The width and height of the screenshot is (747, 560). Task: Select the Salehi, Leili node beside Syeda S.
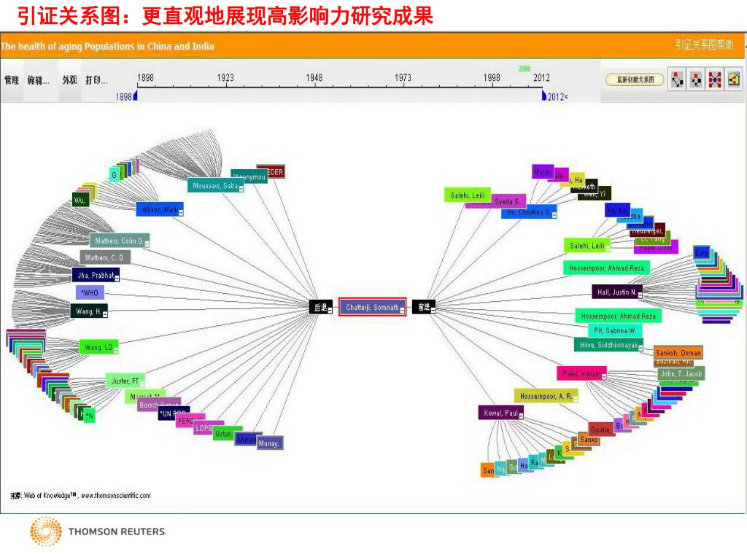468,195
